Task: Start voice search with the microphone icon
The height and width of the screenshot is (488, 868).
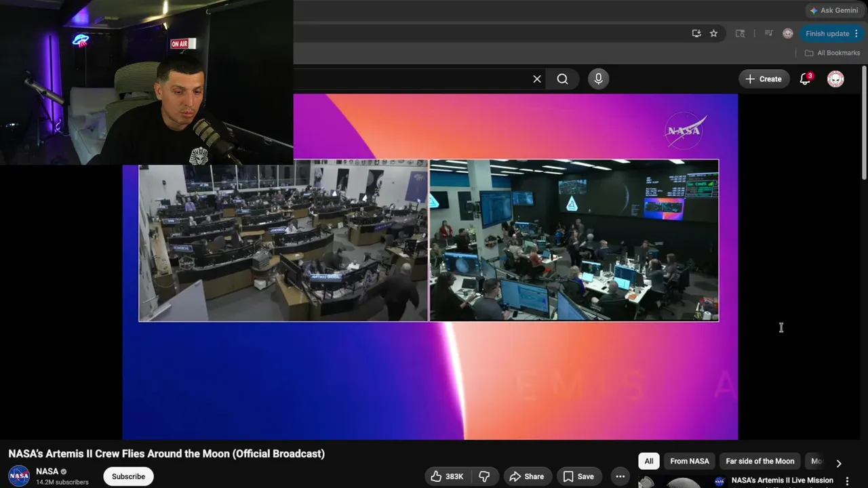Action: tap(598, 79)
